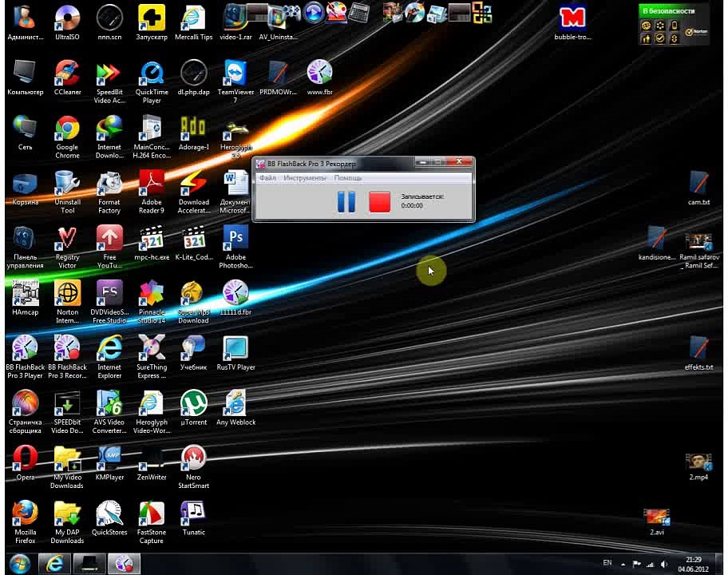Viewport: 728px width, 575px height.
Task: Open Internet Explorer from the taskbar
Action: pos(54,564)
